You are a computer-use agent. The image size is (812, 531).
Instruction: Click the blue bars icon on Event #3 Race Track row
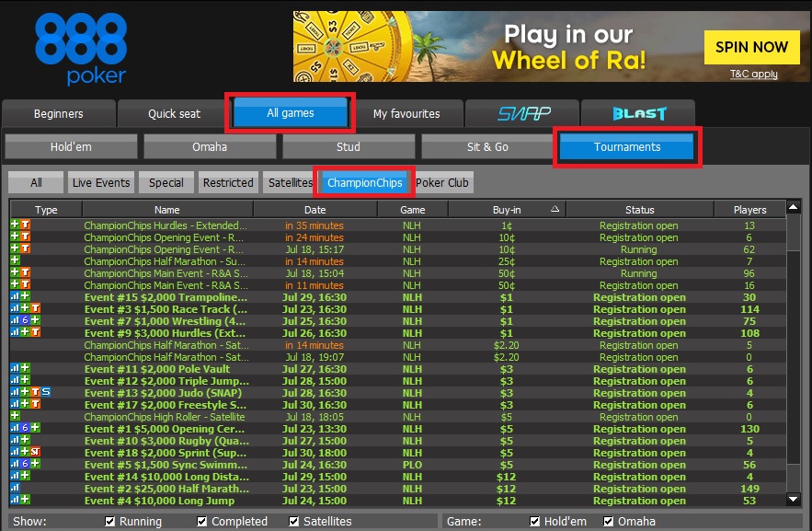tap(15, 308)
